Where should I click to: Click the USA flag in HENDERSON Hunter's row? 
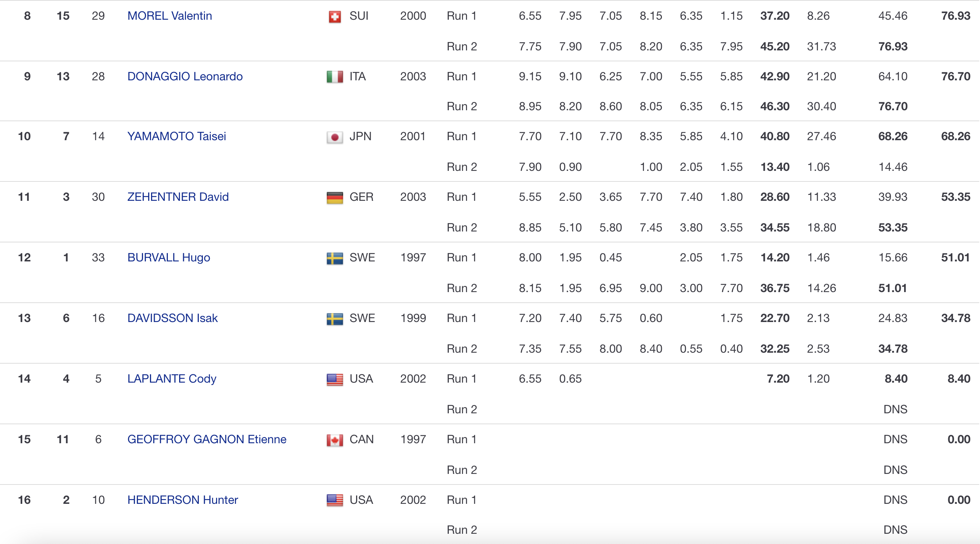pos(335,500)
